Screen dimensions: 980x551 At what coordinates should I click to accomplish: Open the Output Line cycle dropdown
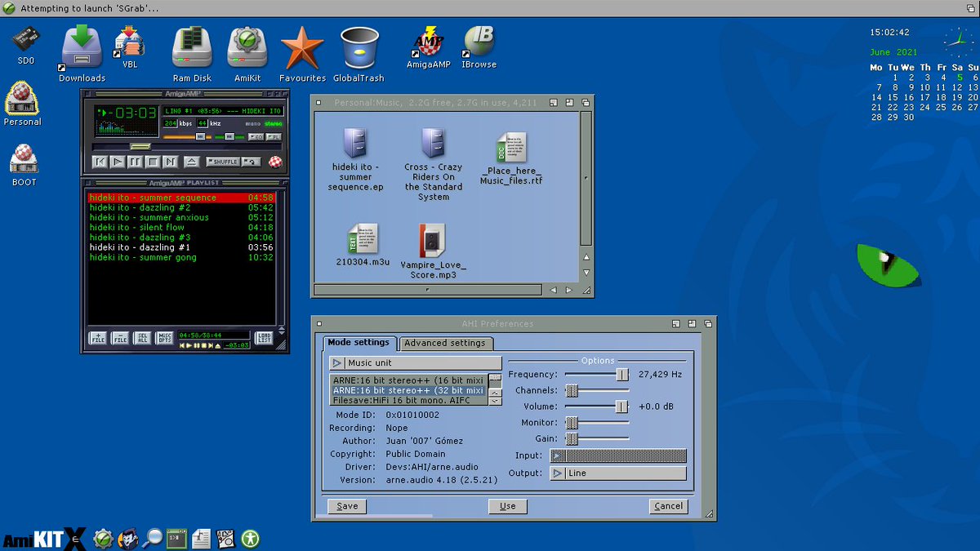pos(618,473)
